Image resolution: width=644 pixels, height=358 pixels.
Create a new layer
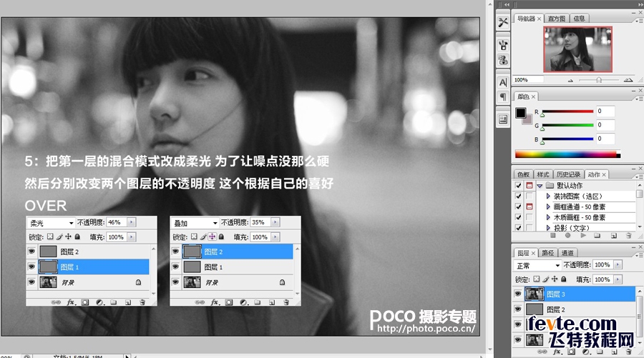tap(615, 352)
